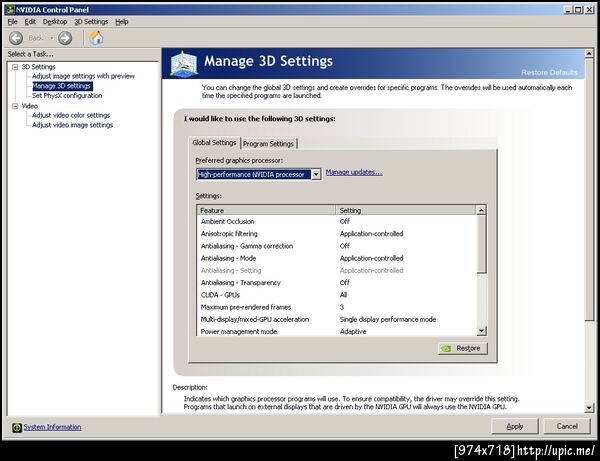Click the NVIDIA Control Panel title icon

pos(10,10)
